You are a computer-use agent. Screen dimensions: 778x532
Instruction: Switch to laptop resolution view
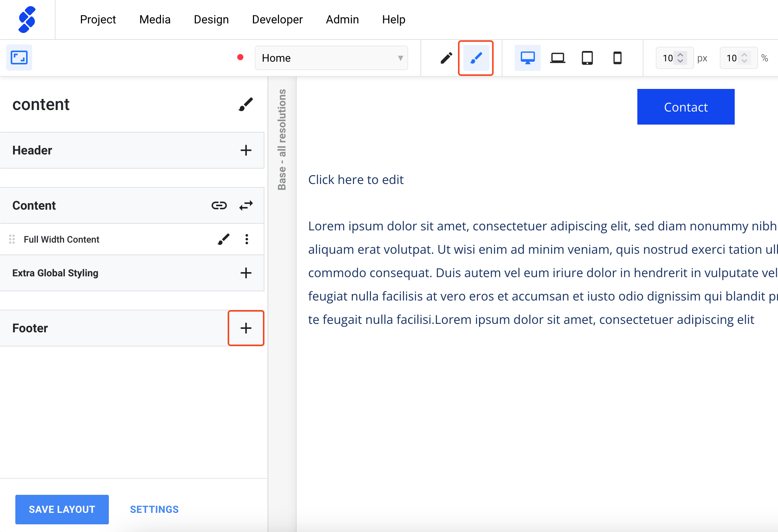coord(558,58)
